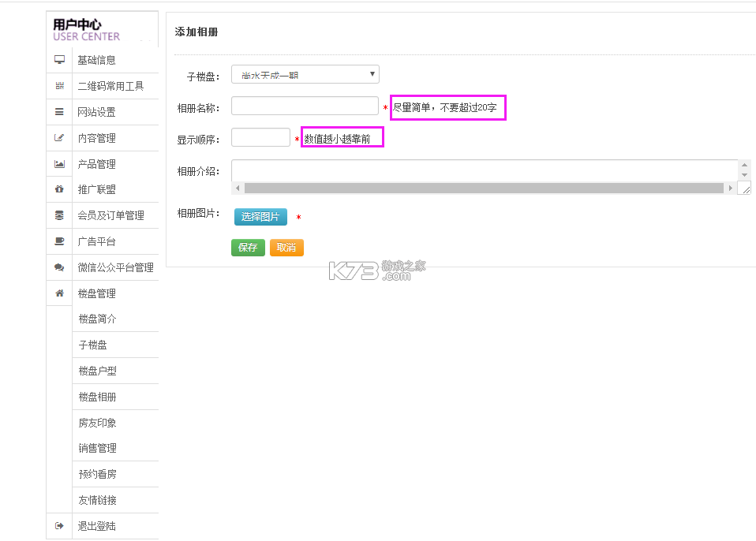Open the 楼盘相册 submenu item
The width and height of the screenshot is (756, 541).
97,397
